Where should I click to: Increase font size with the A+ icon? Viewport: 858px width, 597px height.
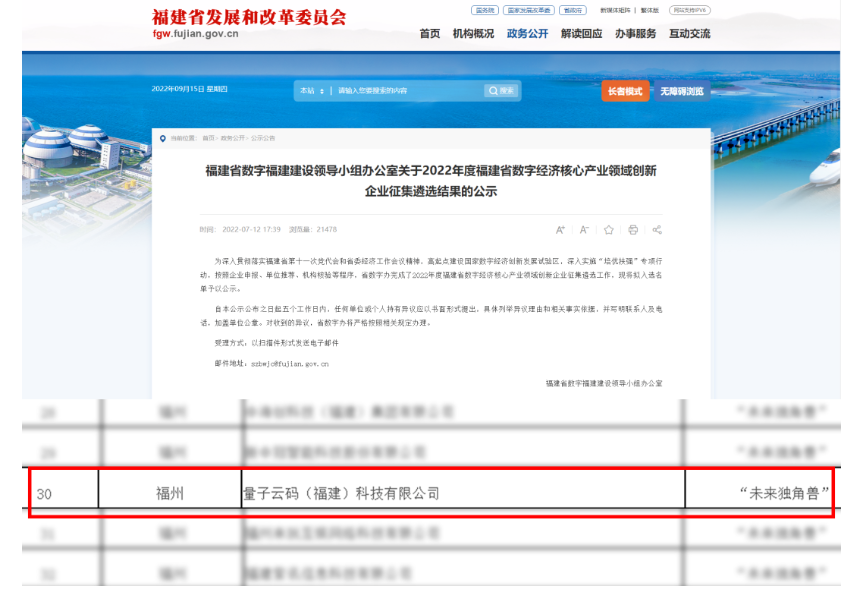point(560,230)
